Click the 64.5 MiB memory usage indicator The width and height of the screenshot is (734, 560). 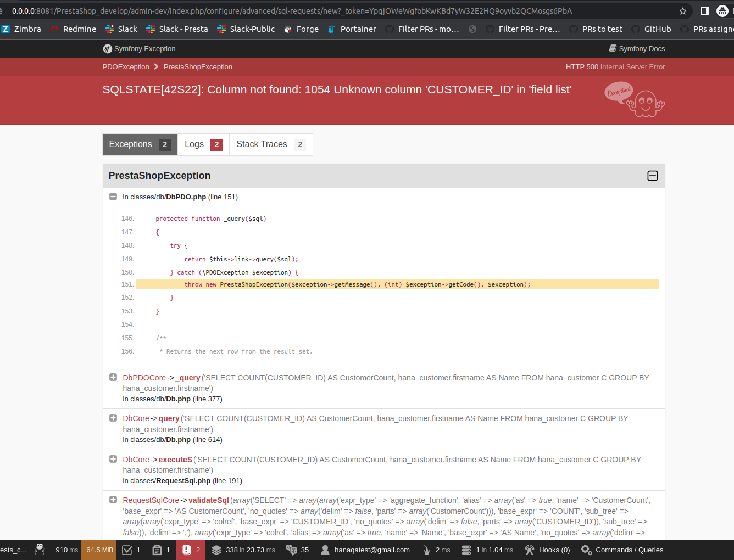[98, 550]
